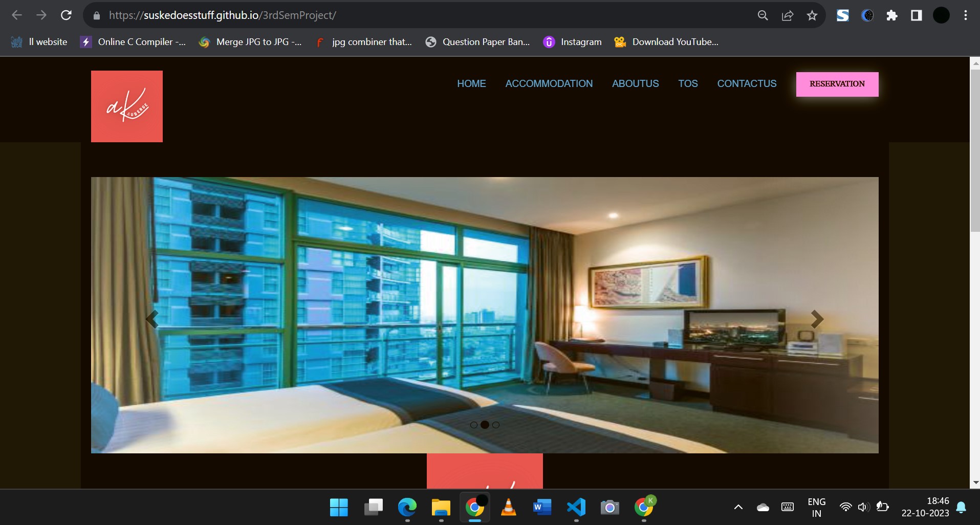Go to the ABOUTUS page
980x525 pixels.
[635, 83]
